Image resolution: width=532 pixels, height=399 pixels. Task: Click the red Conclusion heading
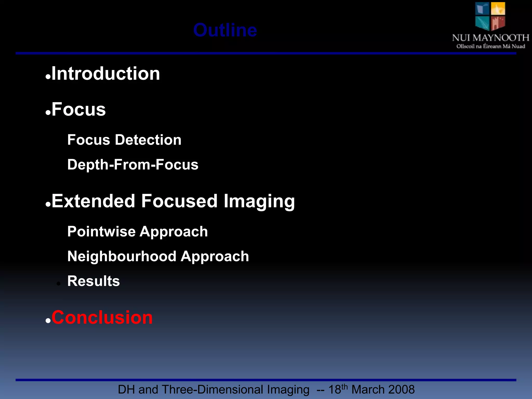click(x=102, y=317)
